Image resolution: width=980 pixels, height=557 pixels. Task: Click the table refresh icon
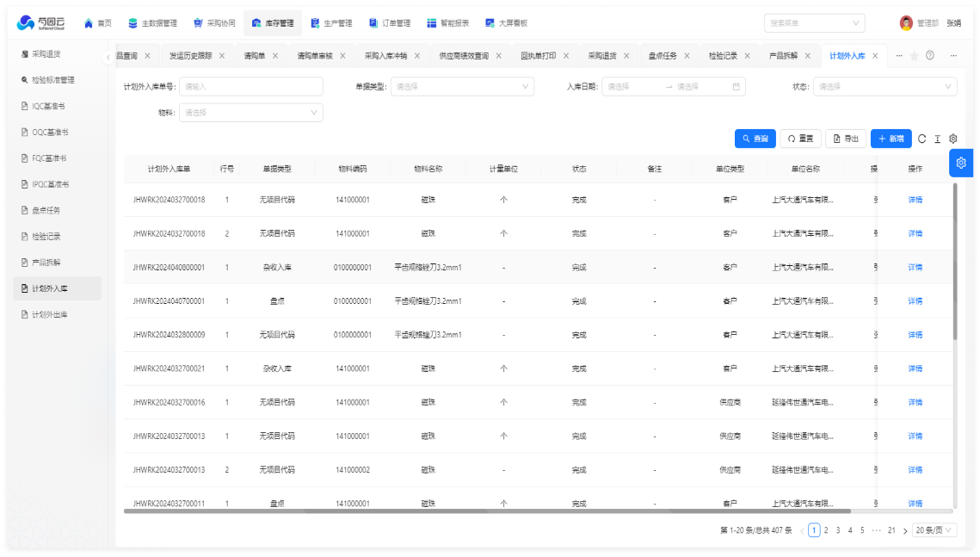(921, 139)
